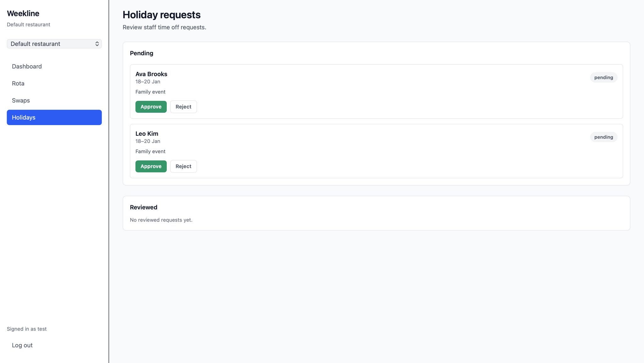Viewport: 644px width, 363px height.
Task: Click Ava Brooks's '18–20 Jan' date
Action: [x=148, y=82]
